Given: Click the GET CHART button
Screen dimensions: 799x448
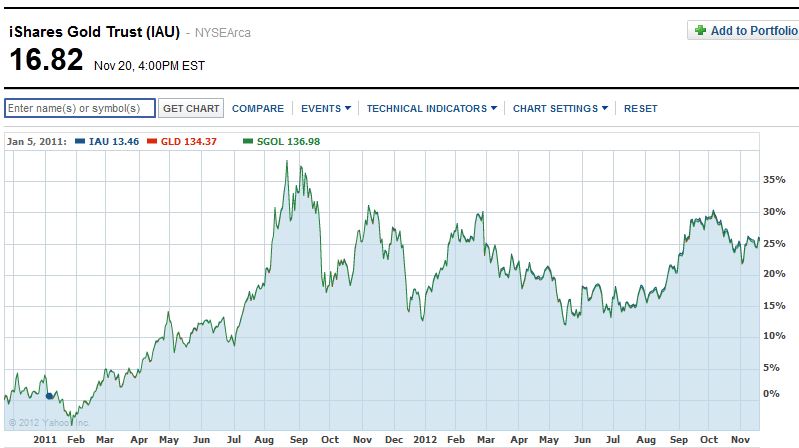Looking at the screenshot, I should coord(191,109).
